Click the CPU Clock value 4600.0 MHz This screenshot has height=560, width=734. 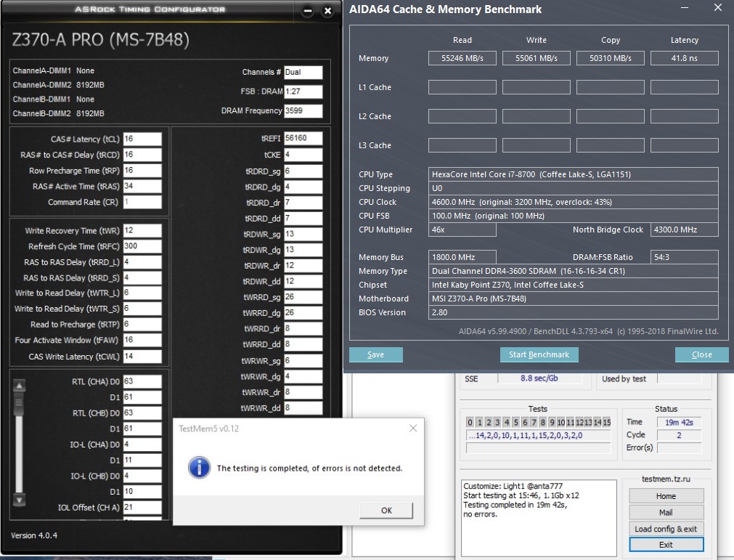[573, 202]
